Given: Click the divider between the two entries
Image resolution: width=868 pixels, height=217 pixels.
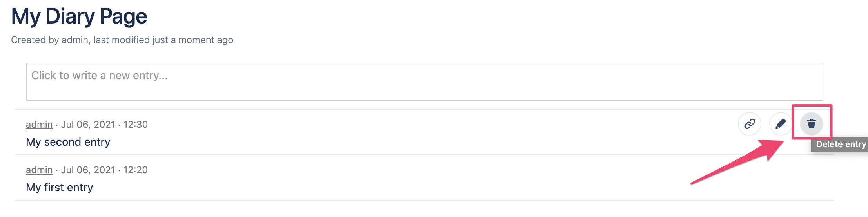Looking at the screenshot, I should 392,155.
